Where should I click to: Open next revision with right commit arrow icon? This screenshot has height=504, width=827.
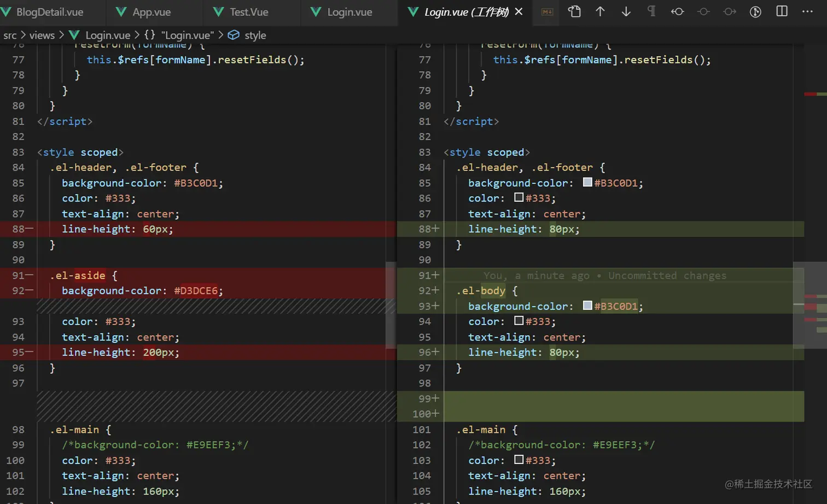(730, 11)
